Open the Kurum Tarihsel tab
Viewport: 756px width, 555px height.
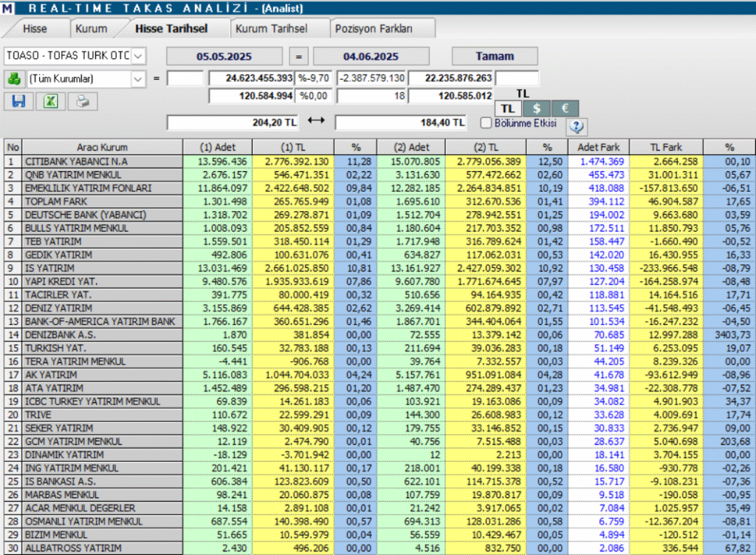(271, 29)
